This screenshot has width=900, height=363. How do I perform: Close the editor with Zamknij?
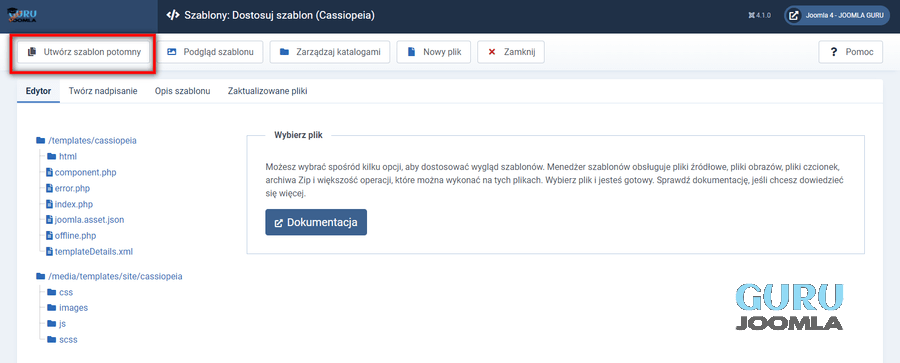(x=511, y=52)
